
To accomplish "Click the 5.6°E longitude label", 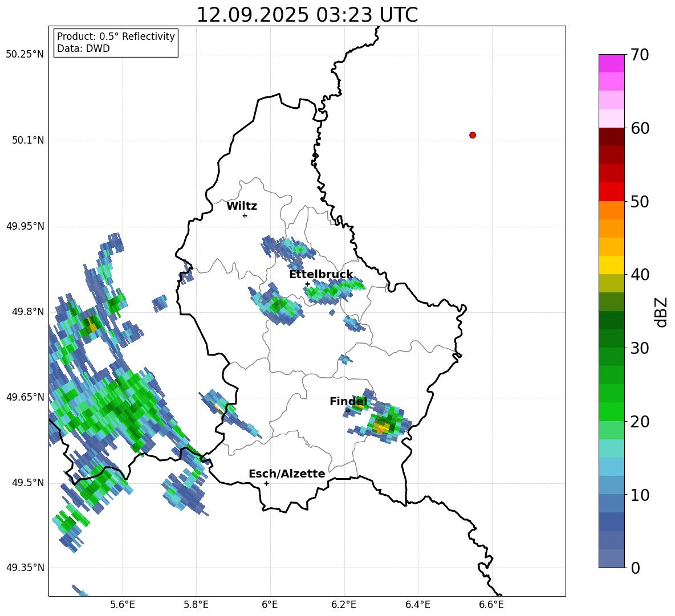I will [x=123, y=605].
